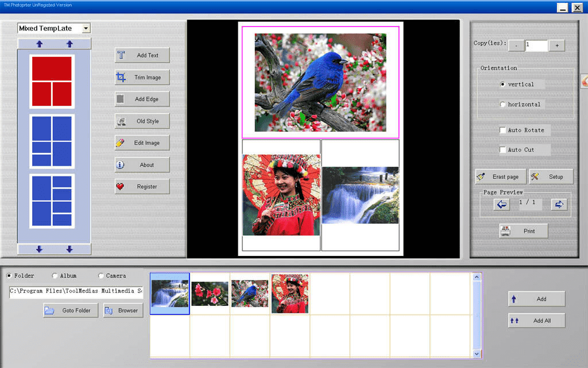Open the Mixed TempLate dropdown
588x368 pixels.
86,28
